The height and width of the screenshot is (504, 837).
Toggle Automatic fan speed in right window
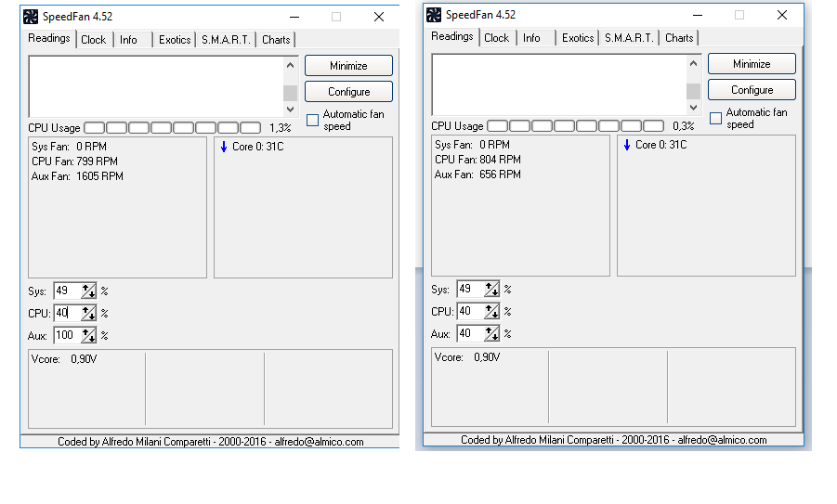point(716,119)
